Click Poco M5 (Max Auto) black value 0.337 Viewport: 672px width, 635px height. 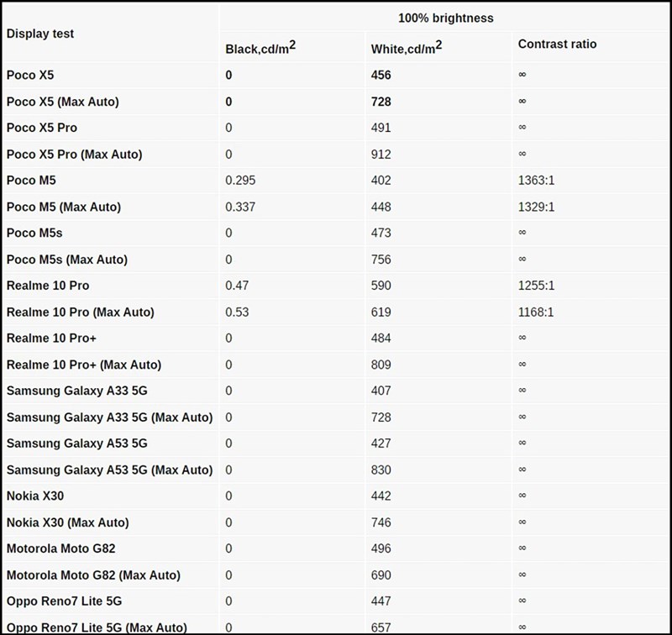[x=240, y=207]
